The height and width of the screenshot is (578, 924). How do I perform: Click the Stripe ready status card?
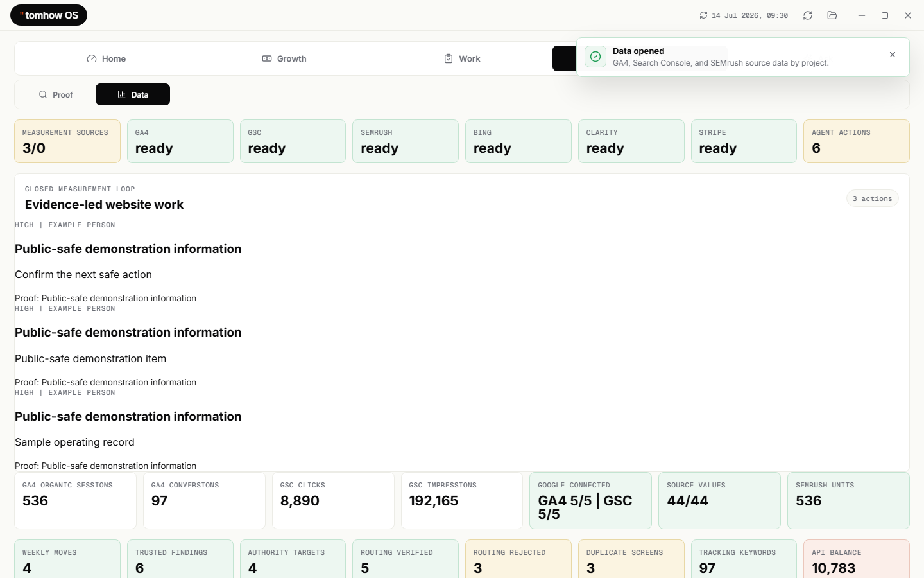pos(744,141)
